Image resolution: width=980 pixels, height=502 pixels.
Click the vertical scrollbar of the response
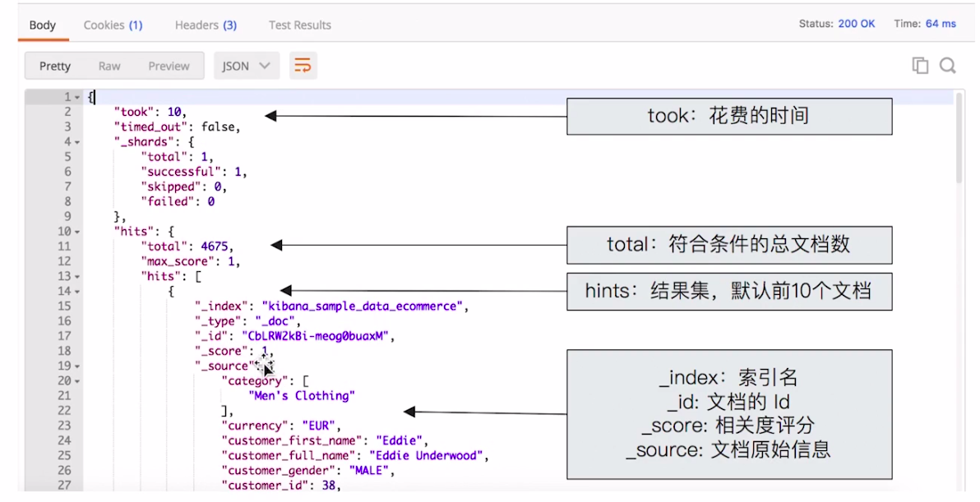tap(959, 139)
